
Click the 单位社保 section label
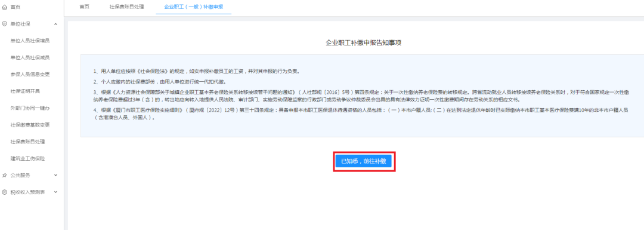coord(20,24)
